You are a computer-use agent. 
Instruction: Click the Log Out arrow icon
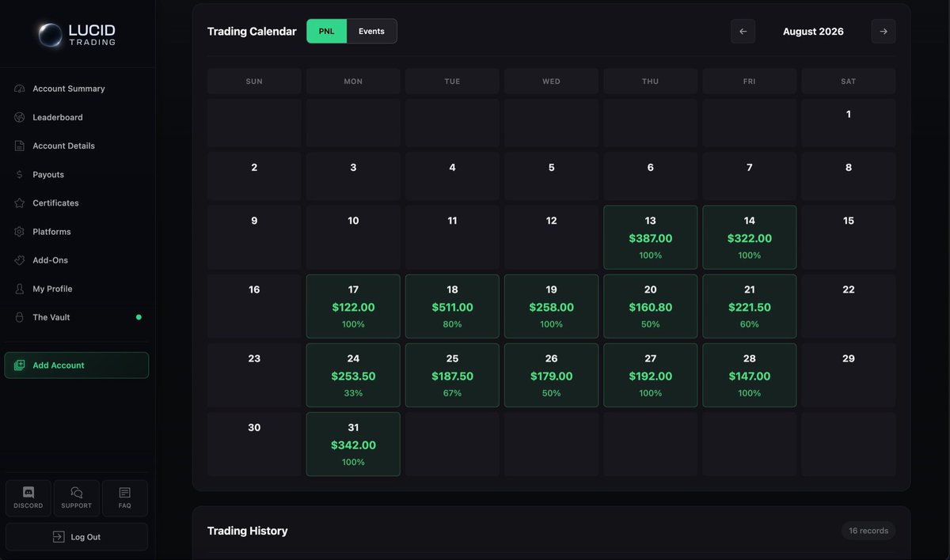point(59,537)
